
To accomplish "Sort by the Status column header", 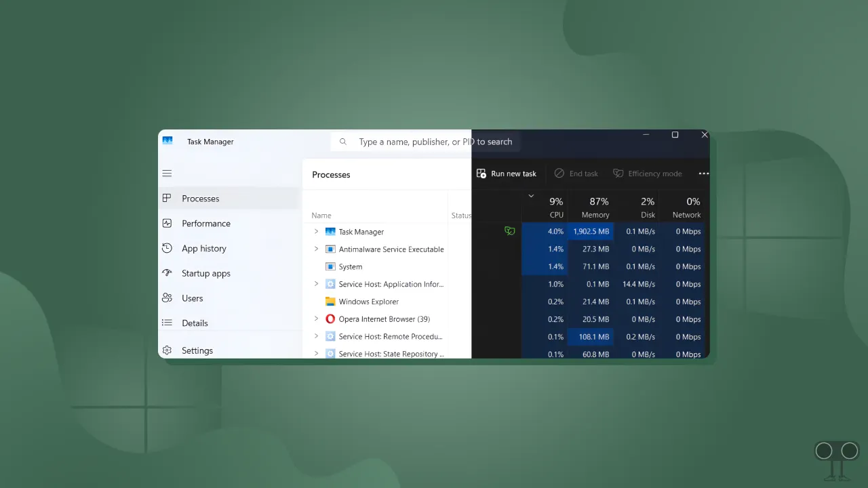I will (460, 216).
